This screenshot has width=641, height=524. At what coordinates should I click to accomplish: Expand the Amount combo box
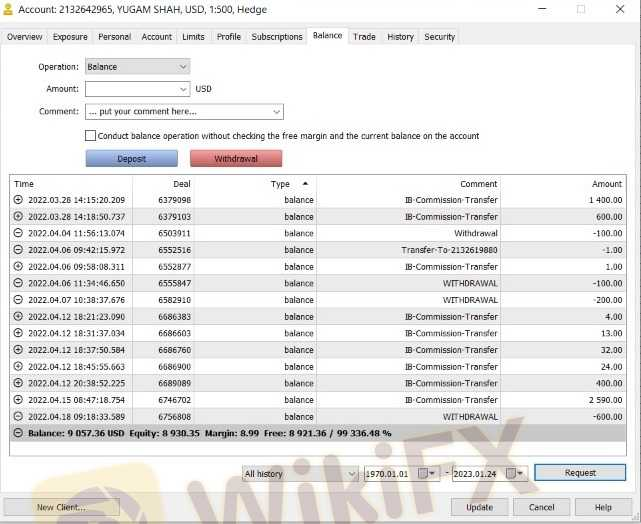pos(182,89)
